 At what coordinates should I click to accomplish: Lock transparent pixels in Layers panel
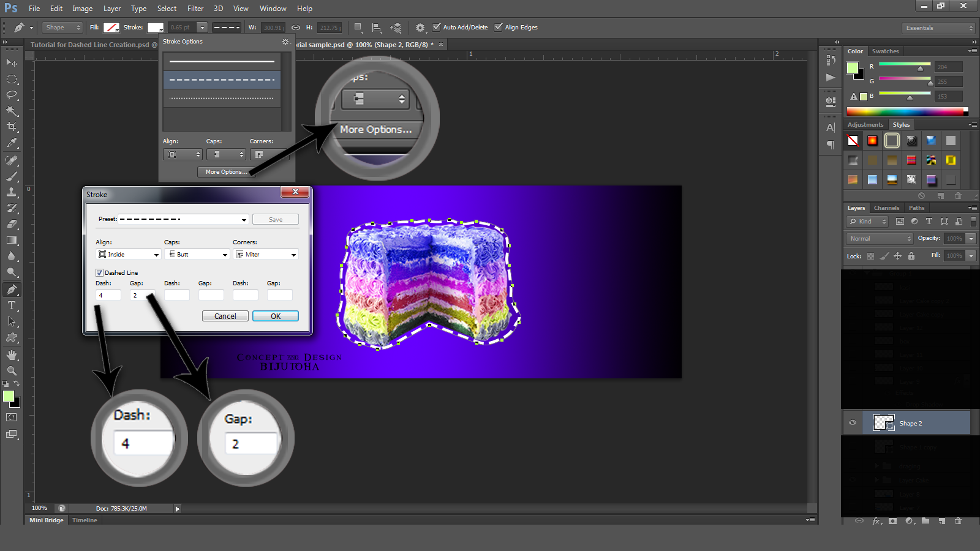coord(870,256)
